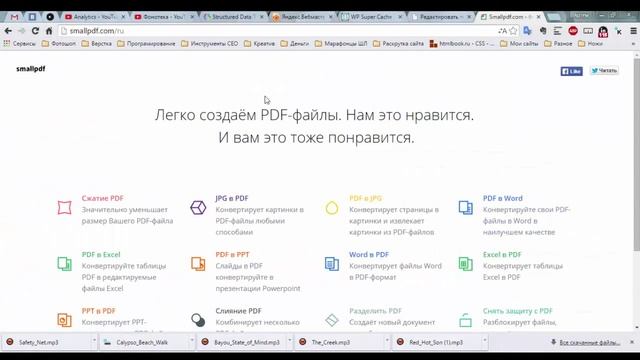Screen dimensions: 640x360
Task: Open the Слияние PDF link
Action: click(x=238, y=311)
